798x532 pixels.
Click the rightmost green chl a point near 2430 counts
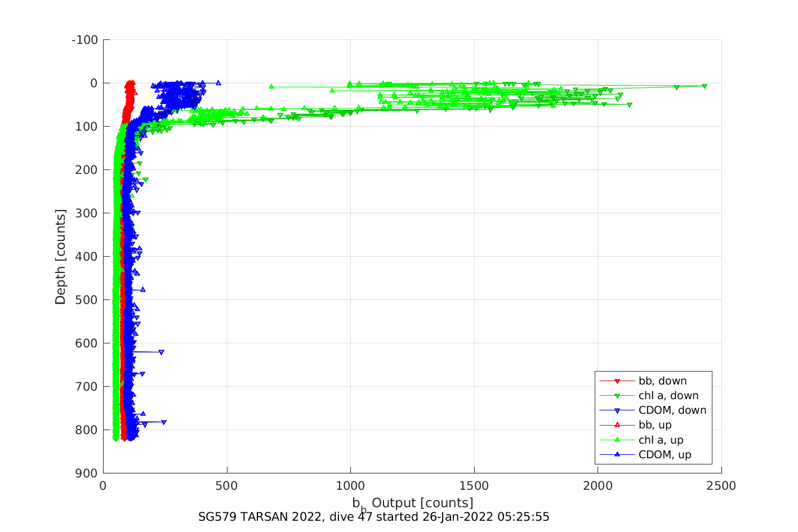[705, 86]
